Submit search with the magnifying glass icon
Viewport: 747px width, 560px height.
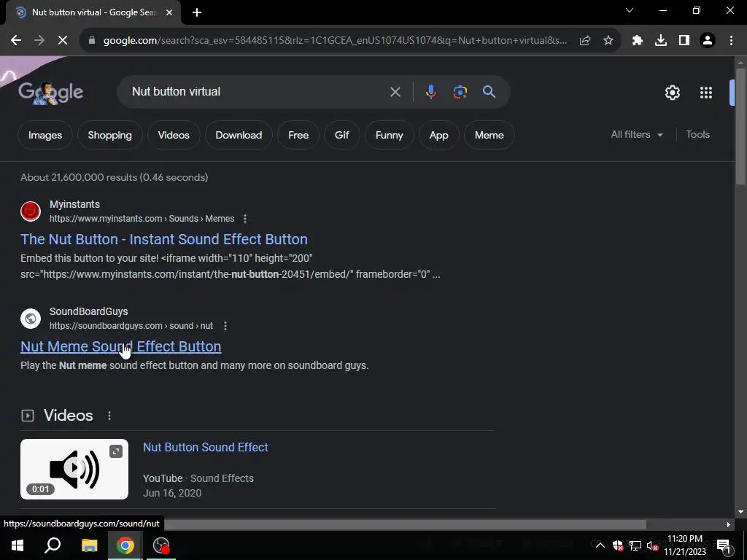pos(489,92)
